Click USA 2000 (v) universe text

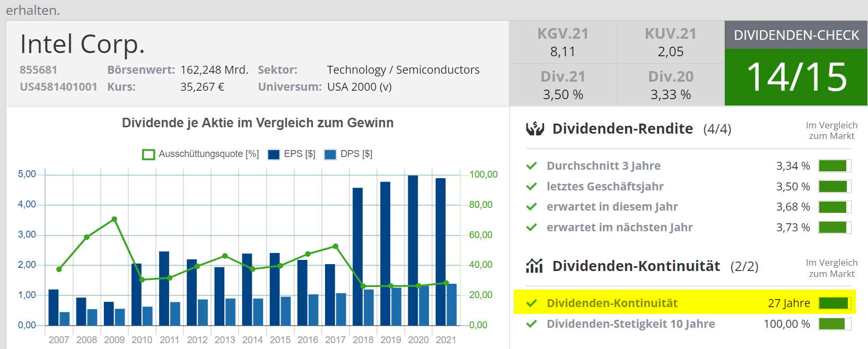360,87
